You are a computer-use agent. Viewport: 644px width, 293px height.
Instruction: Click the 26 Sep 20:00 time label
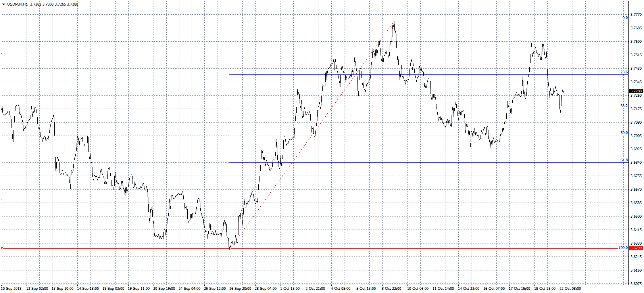point(240,289)
